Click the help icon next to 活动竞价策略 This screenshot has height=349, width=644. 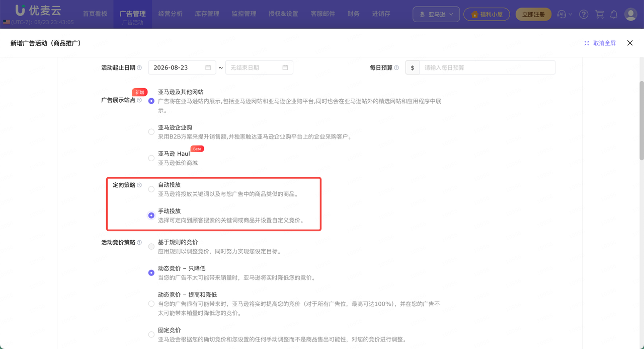click(139, 242)
